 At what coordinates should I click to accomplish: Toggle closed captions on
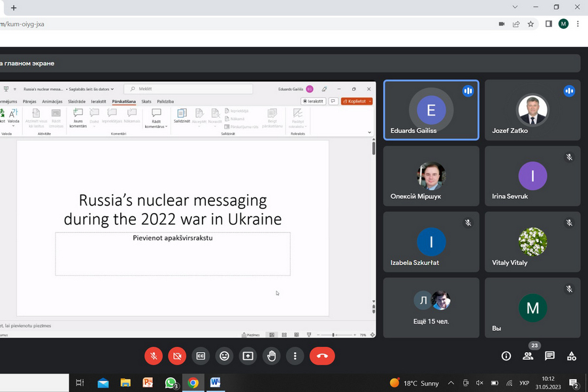(x=201, y=356)
